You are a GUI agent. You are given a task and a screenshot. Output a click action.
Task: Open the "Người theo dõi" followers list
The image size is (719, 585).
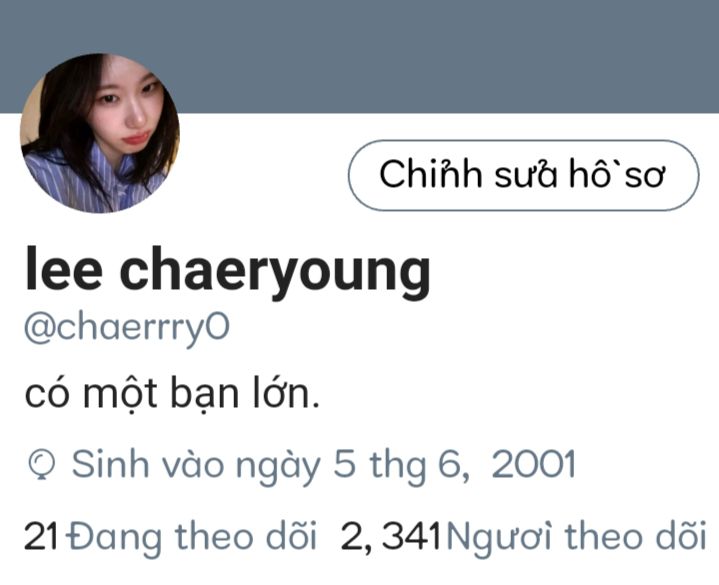pos(576,537)
